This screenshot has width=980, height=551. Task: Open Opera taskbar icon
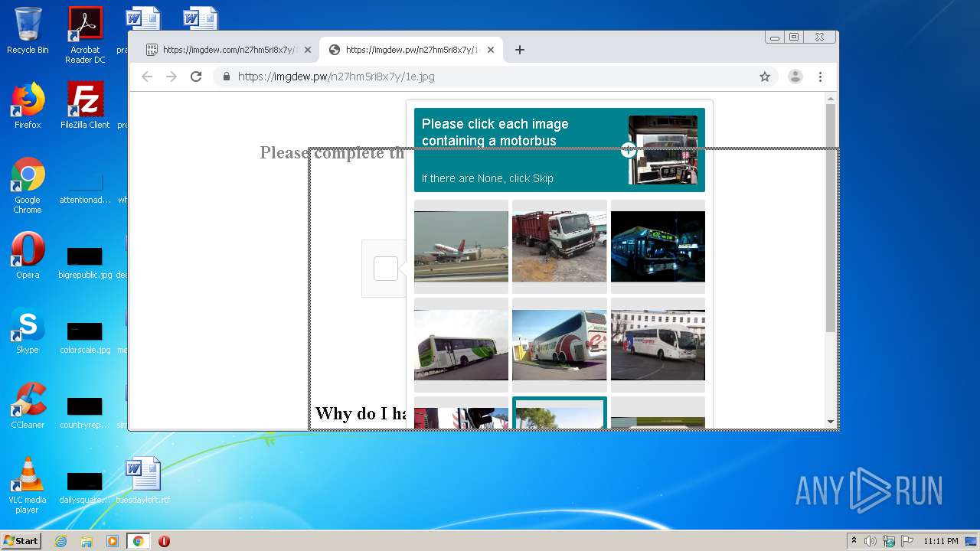[164, 541]
